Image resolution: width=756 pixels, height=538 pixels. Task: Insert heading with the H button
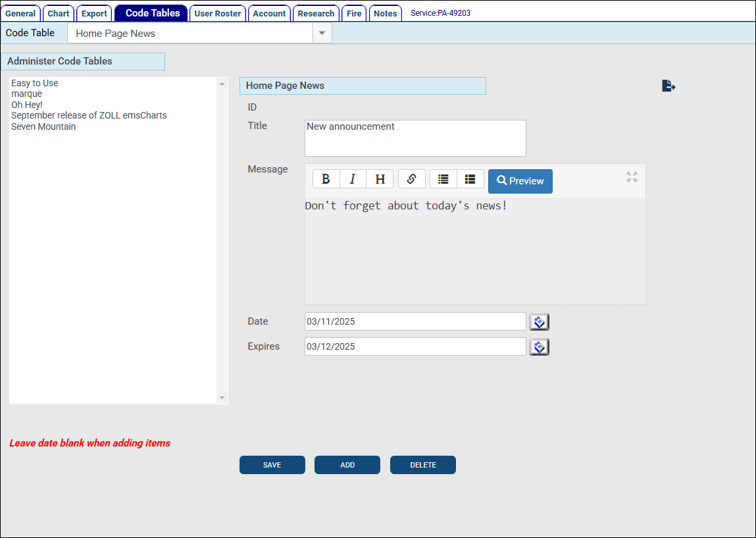click(x=380, y=179)
